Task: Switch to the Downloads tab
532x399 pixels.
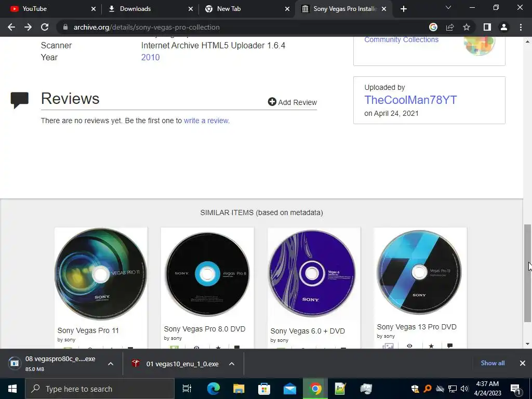Action: click(x=150, y=9)
